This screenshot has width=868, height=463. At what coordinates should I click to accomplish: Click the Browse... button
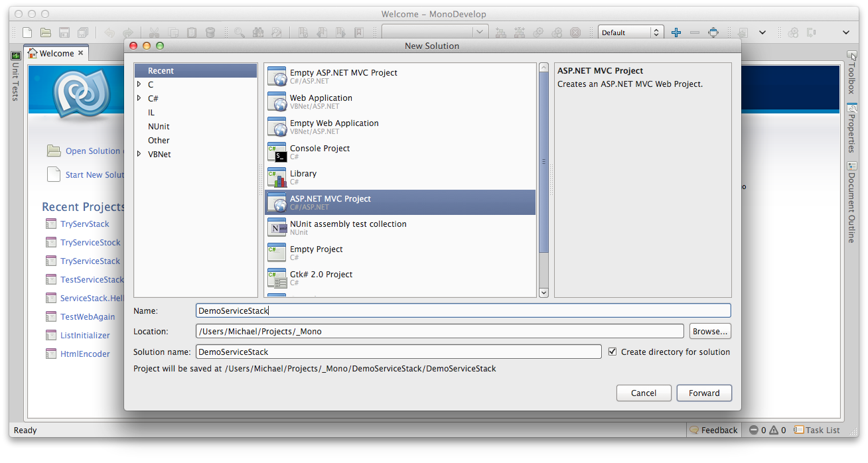710,331
